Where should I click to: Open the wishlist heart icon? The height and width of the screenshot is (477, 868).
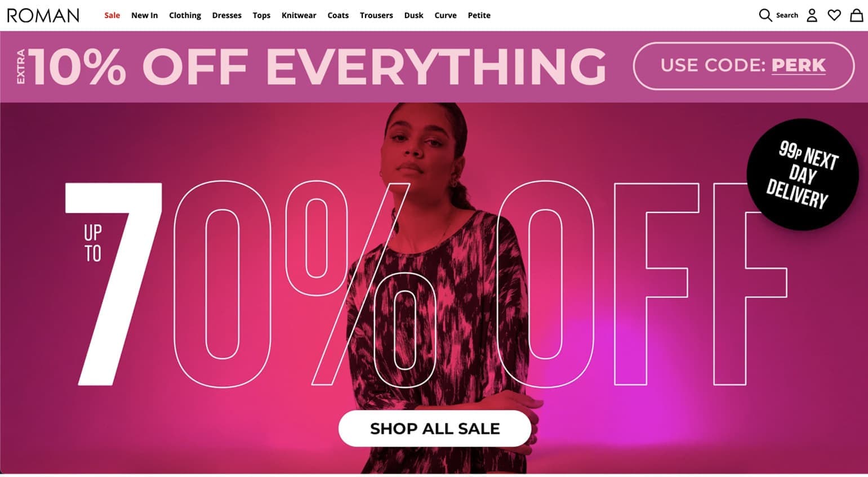(x=834, y=15)
